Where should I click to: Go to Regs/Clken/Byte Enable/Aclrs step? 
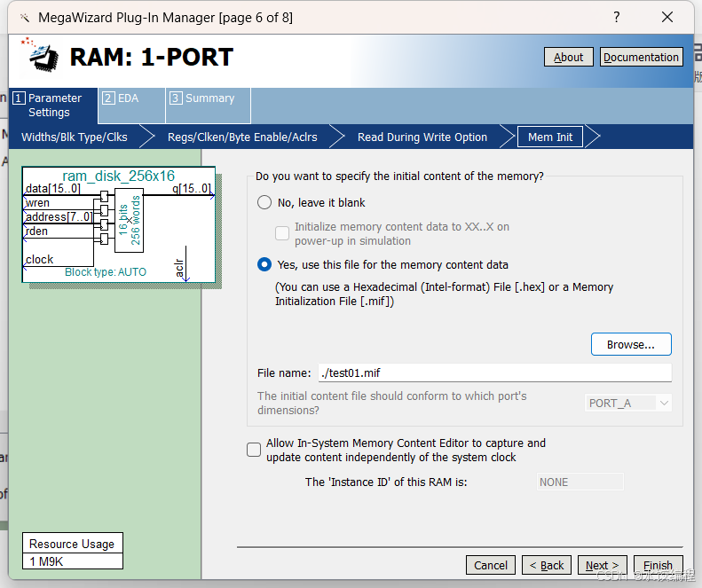tap(242, 137)
